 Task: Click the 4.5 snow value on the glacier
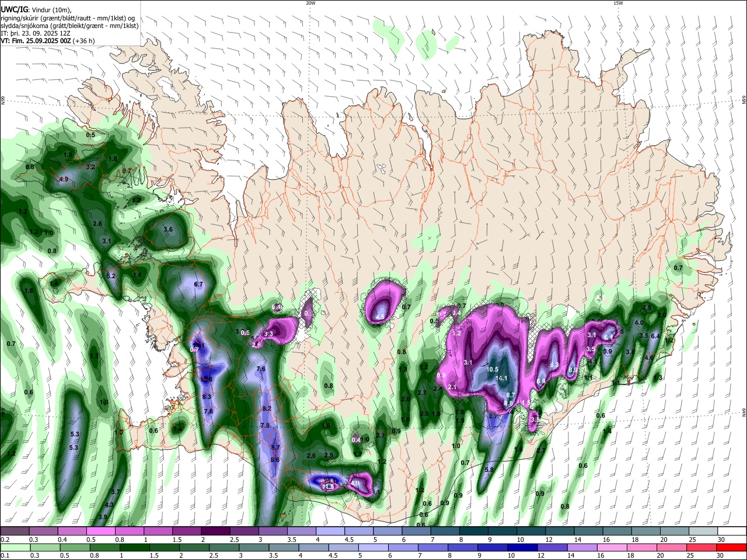point(380,317)
